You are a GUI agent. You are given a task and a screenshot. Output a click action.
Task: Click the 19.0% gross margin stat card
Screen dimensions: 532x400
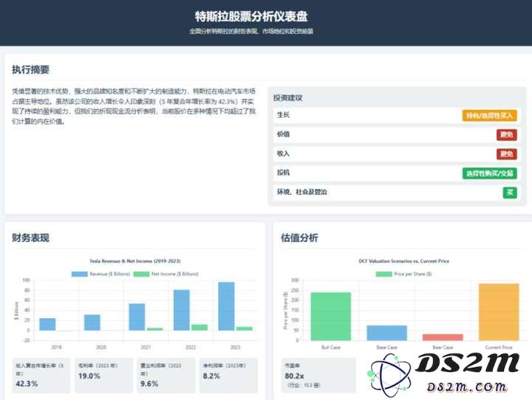click(x=104, y=376)
